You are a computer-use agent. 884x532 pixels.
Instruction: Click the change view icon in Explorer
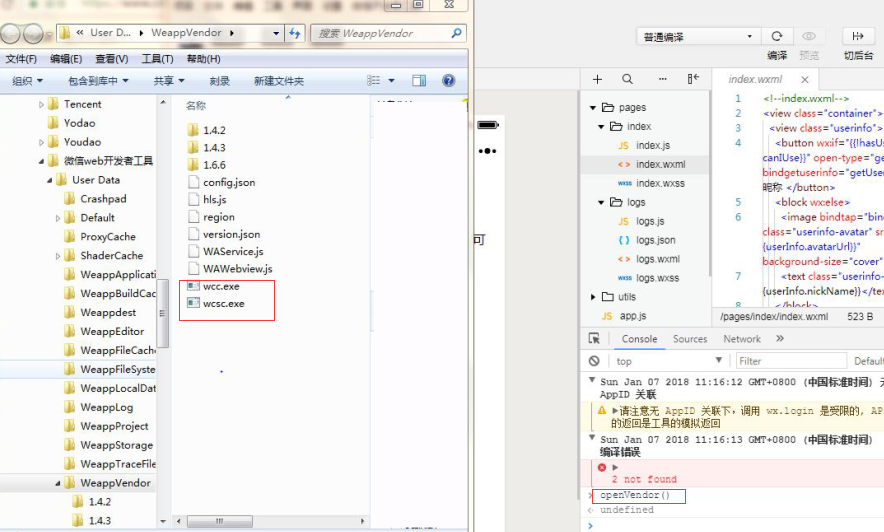pyautogui.click(x=374, y=81)
